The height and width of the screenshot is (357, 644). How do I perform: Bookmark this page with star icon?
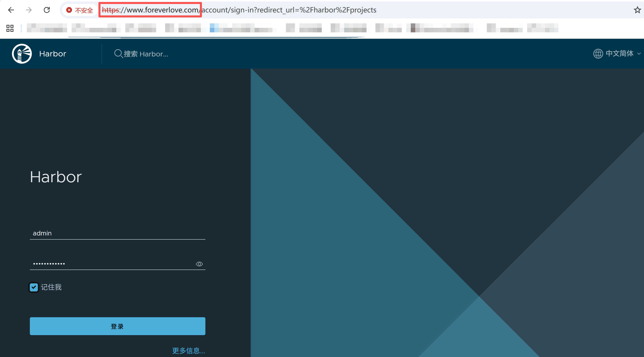pos(637,10)
